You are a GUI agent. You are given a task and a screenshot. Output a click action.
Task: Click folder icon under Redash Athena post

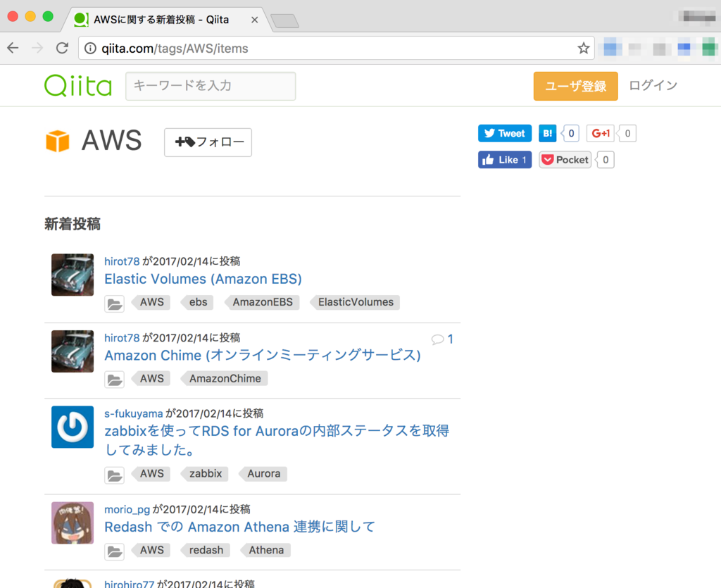pos(115,551)
